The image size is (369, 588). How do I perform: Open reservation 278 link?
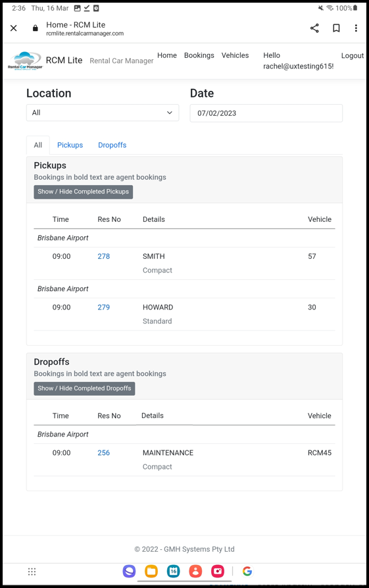(104, 257)
